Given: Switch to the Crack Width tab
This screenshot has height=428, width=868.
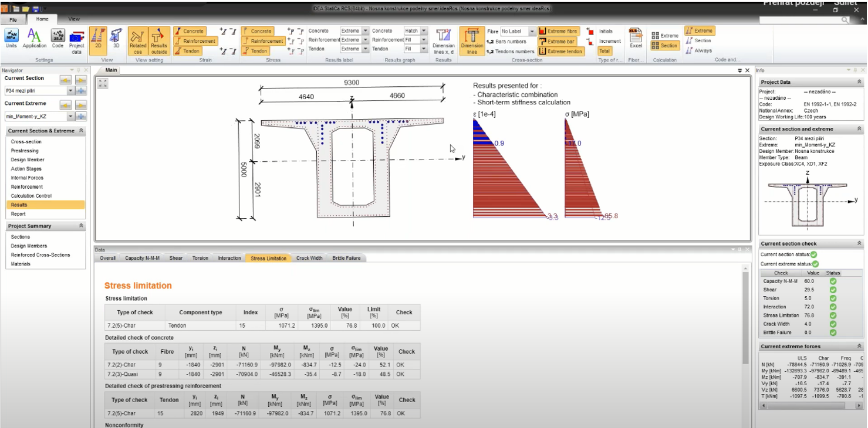Looking at the screenshot, I should [309, 258].
